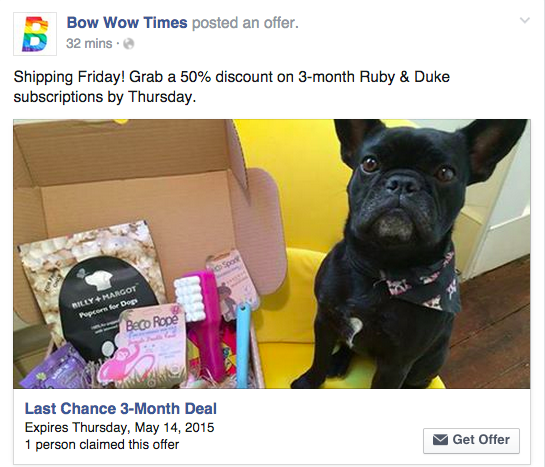Click the Get Offer button
The image size is (545, 467).
coord(471,441)
